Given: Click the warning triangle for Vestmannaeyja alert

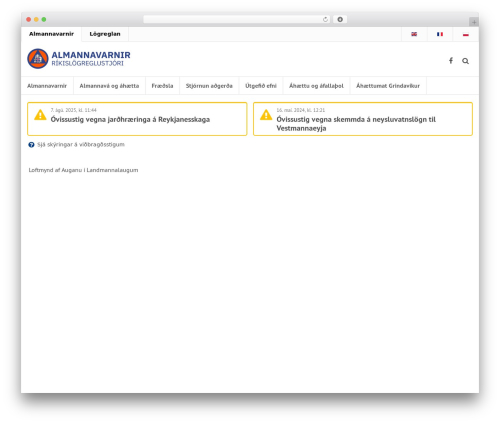Looking at the screenshot, I should point(266,115).
